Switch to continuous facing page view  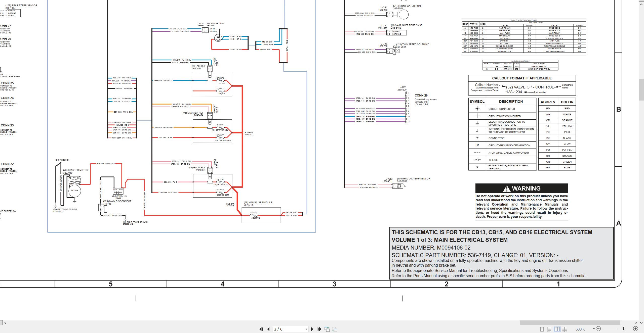point(565,329)
